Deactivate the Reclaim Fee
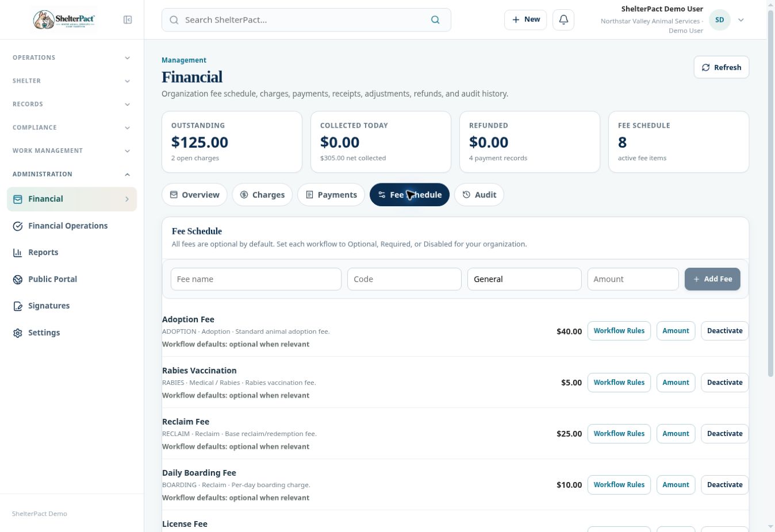The width and height of the screenshot is (775, 532). tap(724, 434)
